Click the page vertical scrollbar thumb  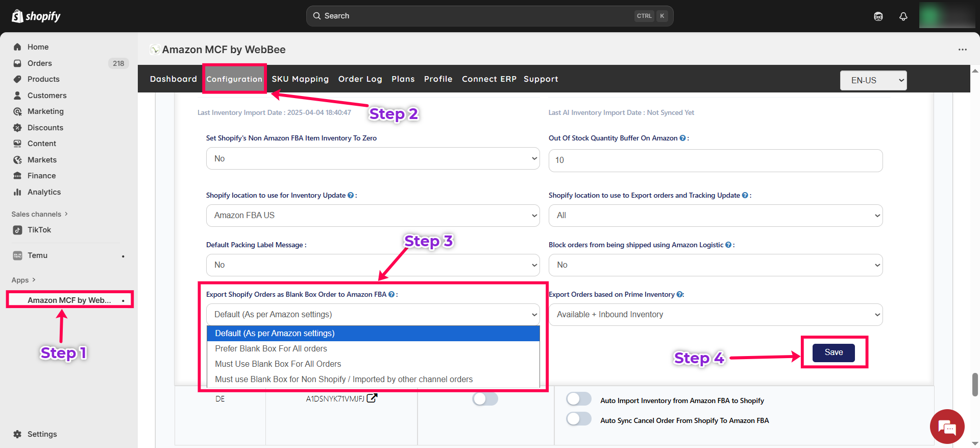975,384
